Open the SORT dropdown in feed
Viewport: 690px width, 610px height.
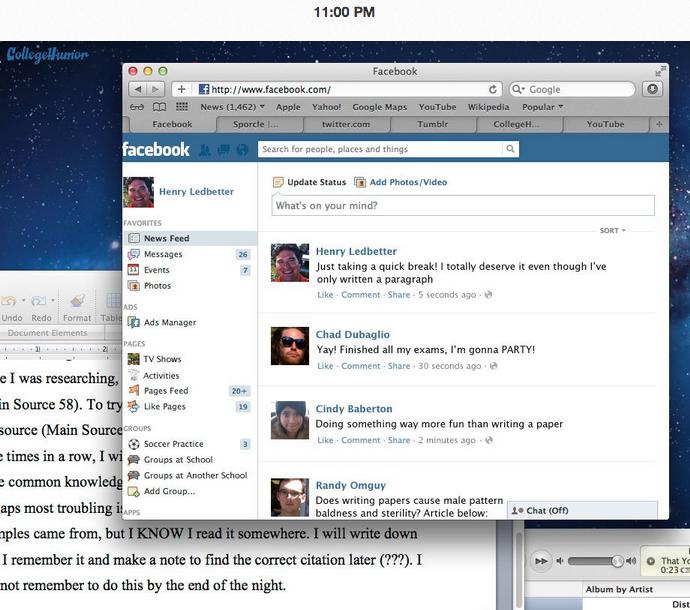[x=612, y=231]
